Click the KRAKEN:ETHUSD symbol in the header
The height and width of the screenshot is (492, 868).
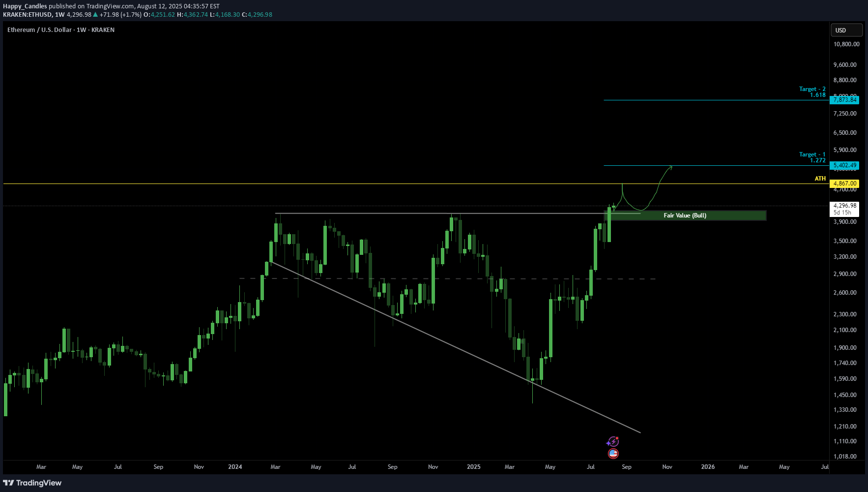coord(28,15)
